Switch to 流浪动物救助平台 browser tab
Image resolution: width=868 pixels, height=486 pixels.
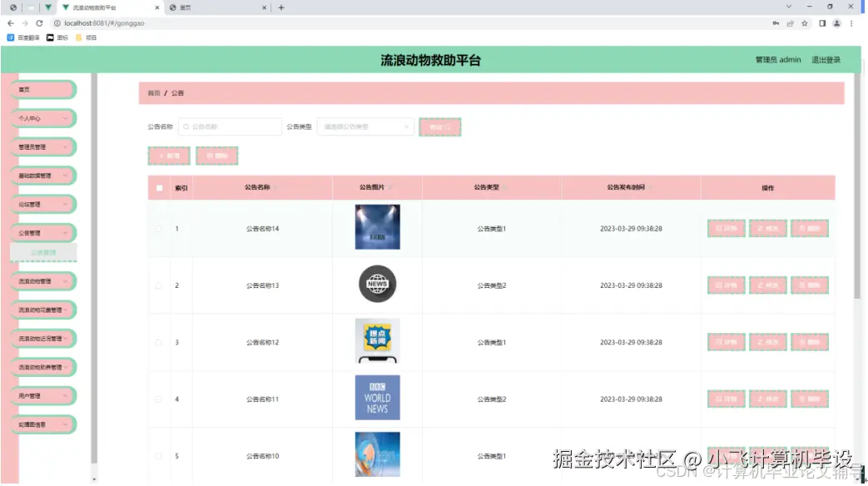[111, 7]
